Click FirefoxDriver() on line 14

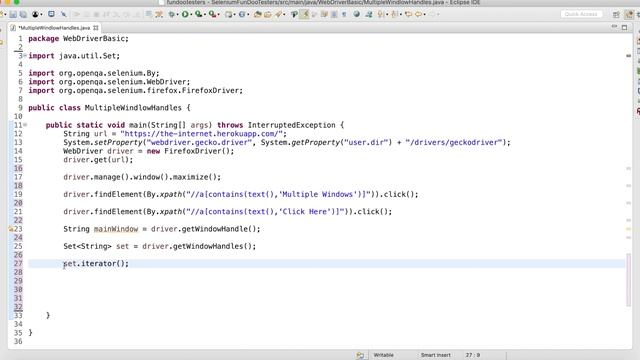(x=197, y=151)
